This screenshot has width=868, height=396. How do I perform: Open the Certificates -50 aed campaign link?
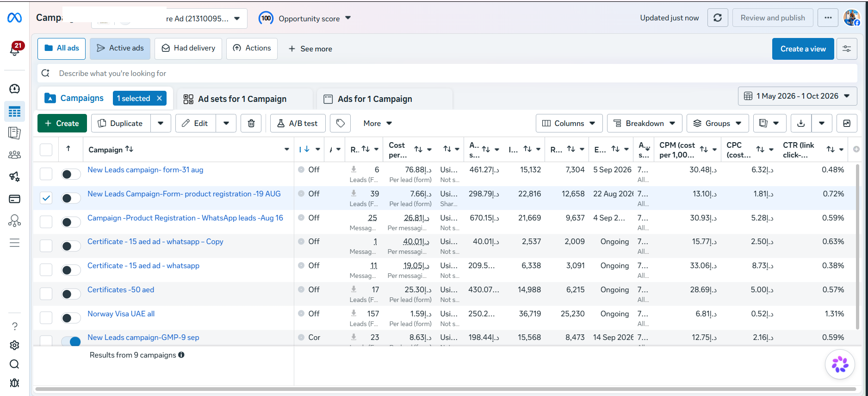coord(121,289)
